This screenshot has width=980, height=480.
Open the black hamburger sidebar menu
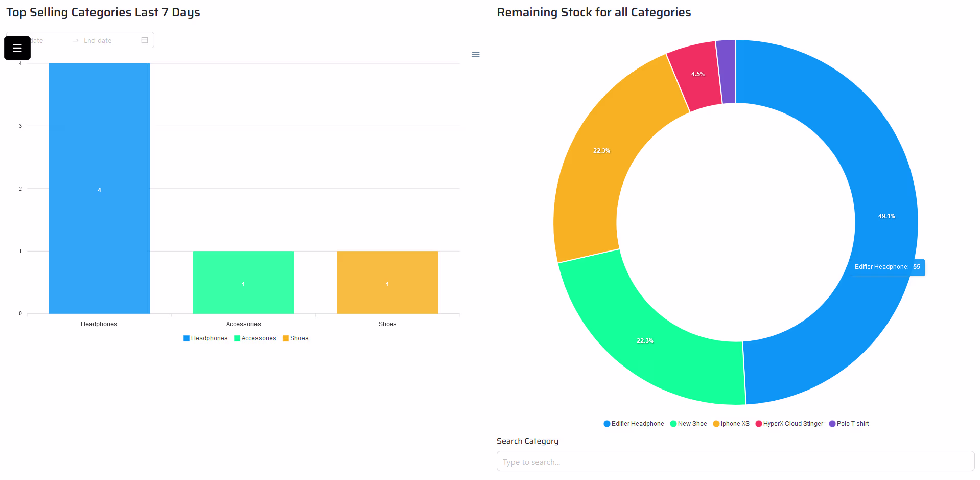tap(17, 48)
